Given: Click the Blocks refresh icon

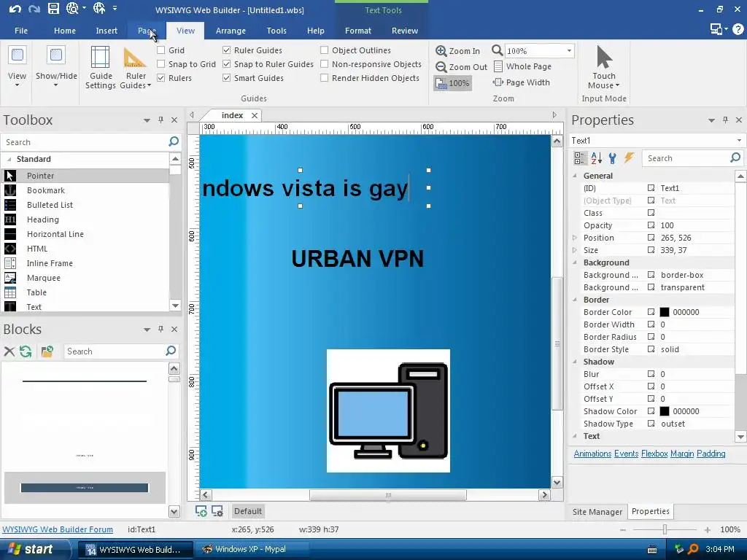Looking at the screenshot, I should (26, 351).
